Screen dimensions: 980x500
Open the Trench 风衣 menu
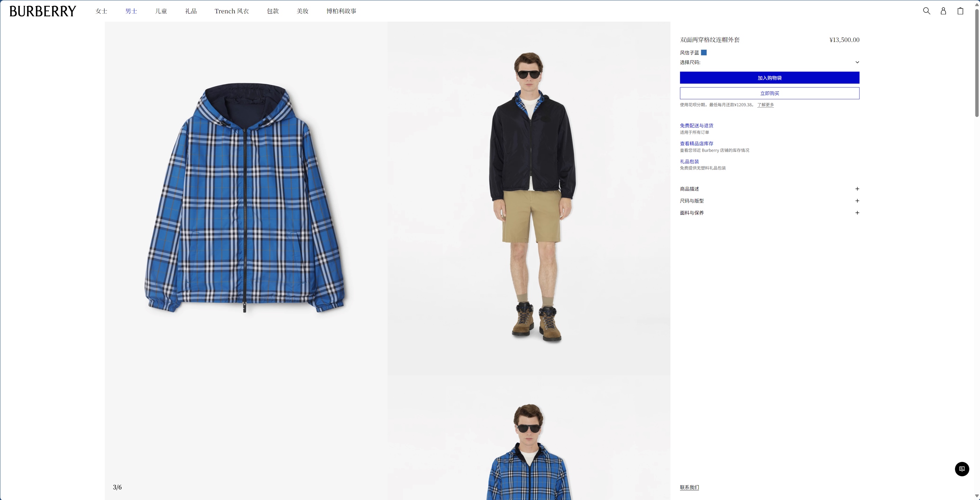point(231,11)
